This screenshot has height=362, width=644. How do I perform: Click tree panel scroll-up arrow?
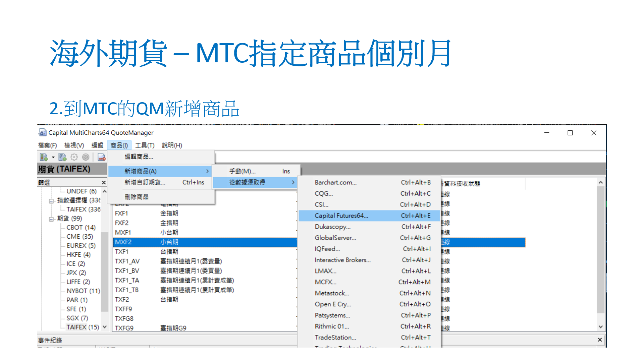tap(104, 191)
